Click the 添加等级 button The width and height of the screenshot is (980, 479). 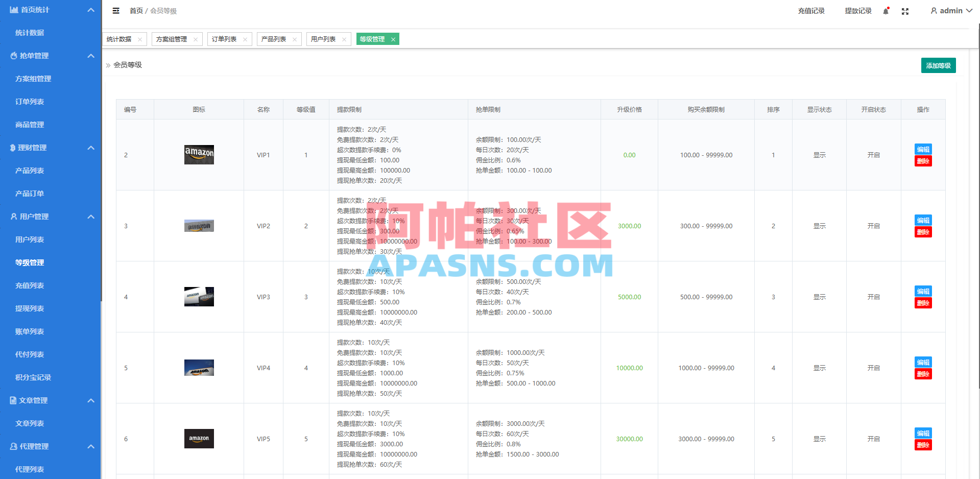(x=938, y=65)
